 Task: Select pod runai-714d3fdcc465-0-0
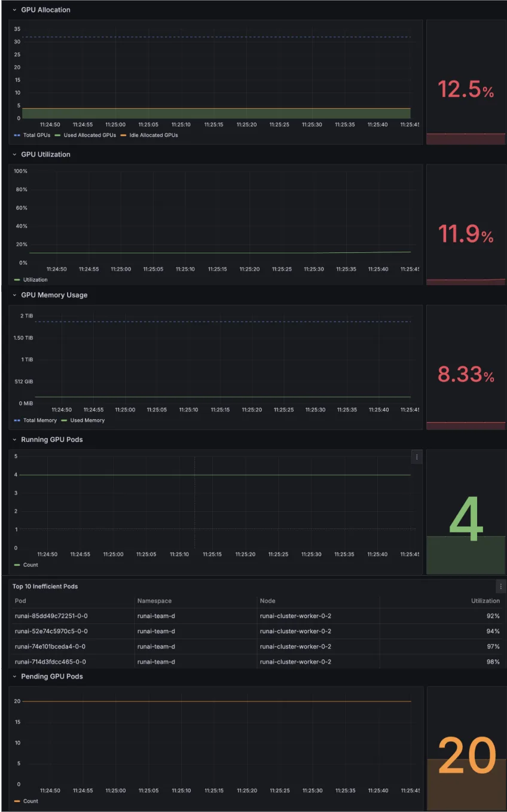[x=50, y=661]
